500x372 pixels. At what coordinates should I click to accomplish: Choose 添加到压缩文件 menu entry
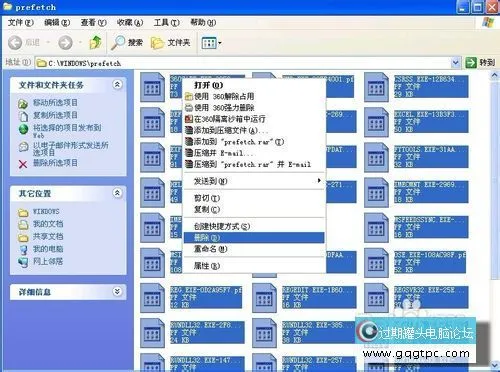tap(254, 130)
